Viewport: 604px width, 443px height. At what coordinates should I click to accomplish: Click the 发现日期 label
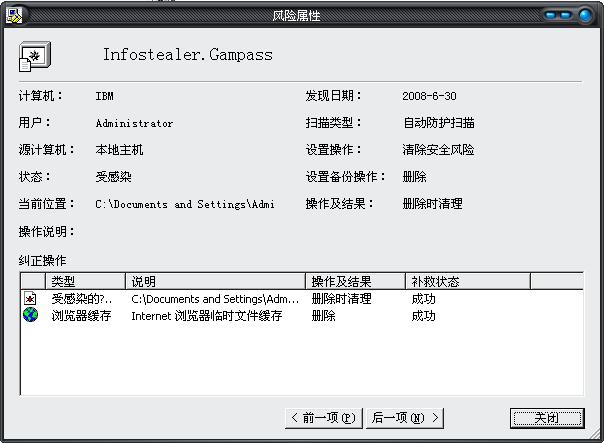coord(333,96)
